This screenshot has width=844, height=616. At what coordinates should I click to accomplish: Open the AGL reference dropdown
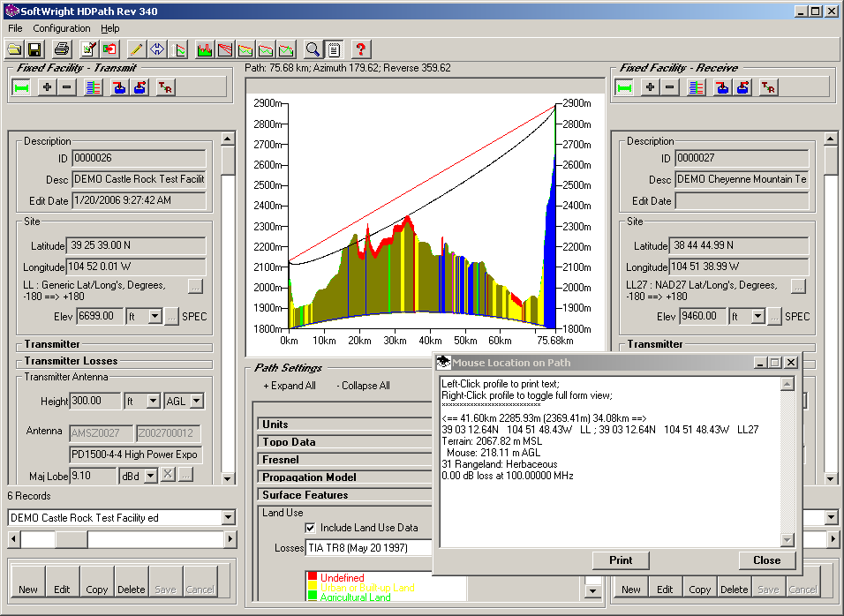[197, 401]
